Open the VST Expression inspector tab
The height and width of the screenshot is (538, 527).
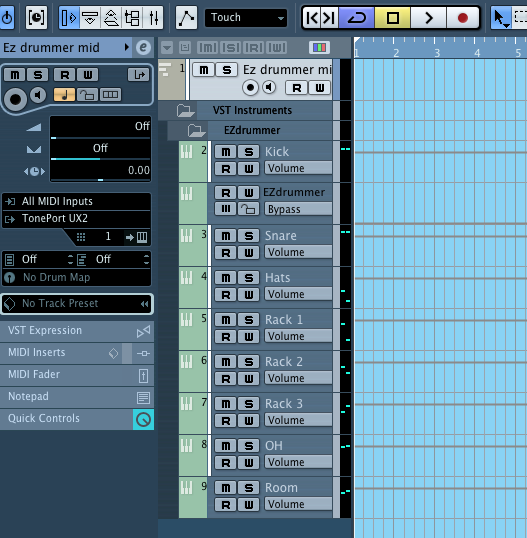77,331
